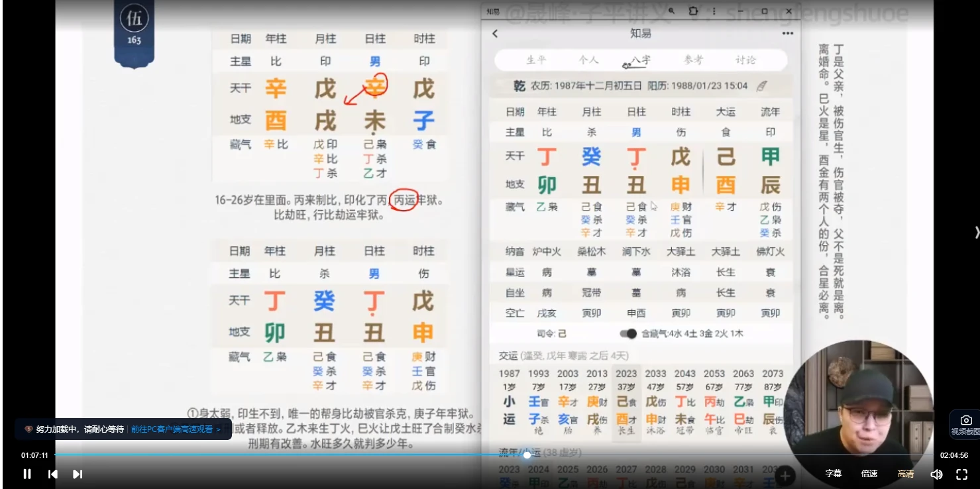Viewport: 980px width, 489px height.
Task: Click the round plus button in the 知易 window
Action: (x=785, y=475)
